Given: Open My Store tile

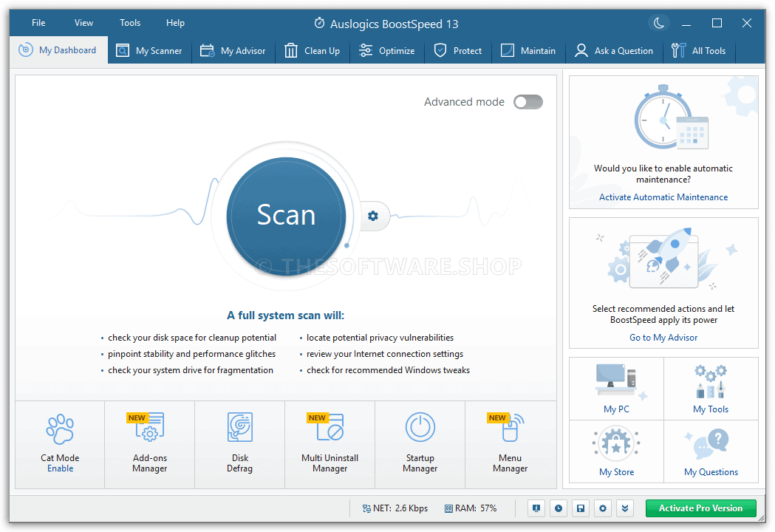Looking at the screenshot, I should pos(616,451).
